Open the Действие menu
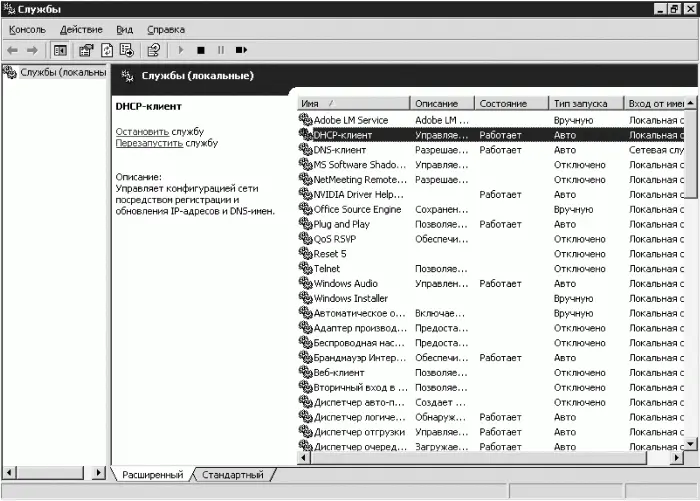700x501 pixels. click(81, 29)
